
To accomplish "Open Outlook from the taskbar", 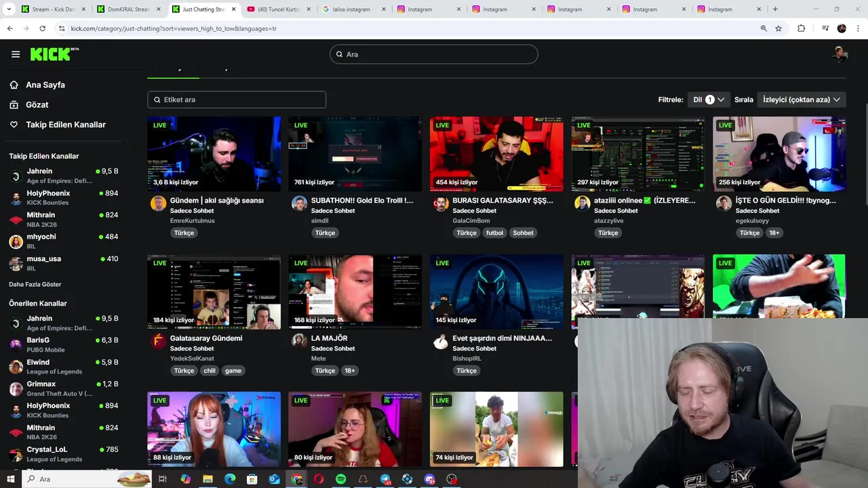I will point(274,479).
